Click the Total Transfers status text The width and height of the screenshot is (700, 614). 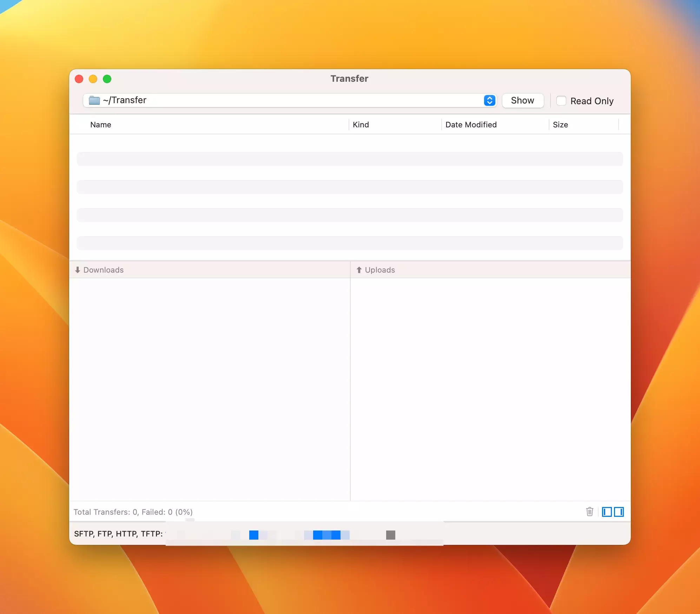[x=133, y=512]
